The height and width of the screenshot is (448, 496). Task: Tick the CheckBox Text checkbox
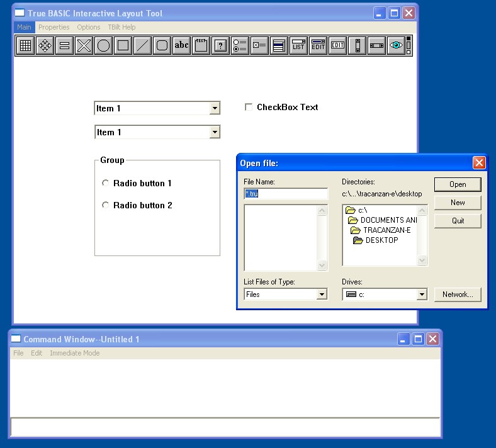tap(249, 107)
